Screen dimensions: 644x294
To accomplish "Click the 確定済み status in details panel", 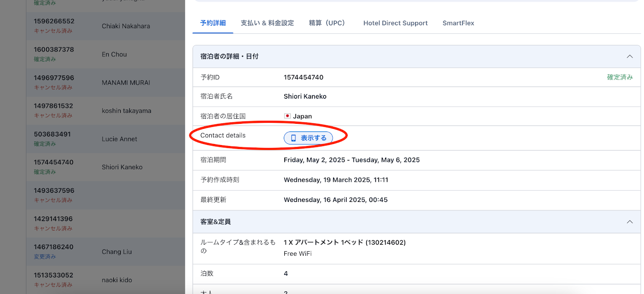I will point(620,78).
